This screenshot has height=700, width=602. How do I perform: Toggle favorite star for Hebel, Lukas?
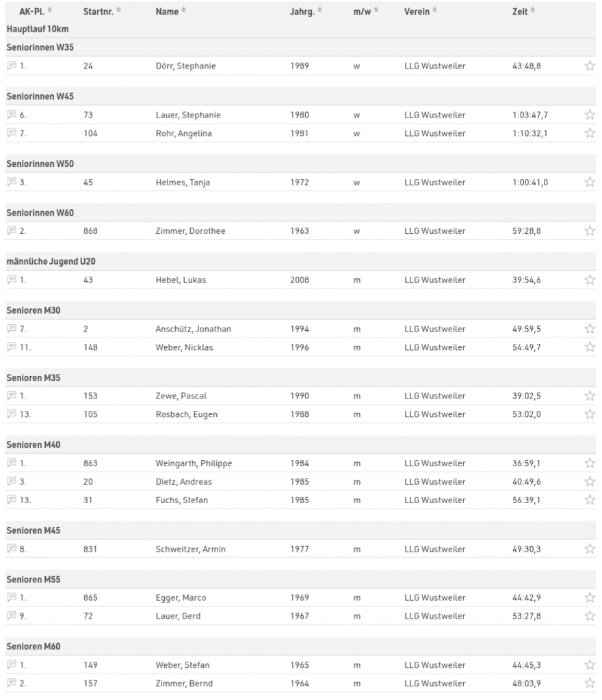590,280
